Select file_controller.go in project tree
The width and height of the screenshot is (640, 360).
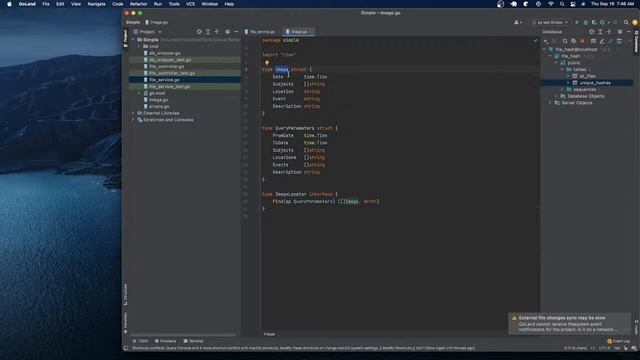click(x=167, y=66)
